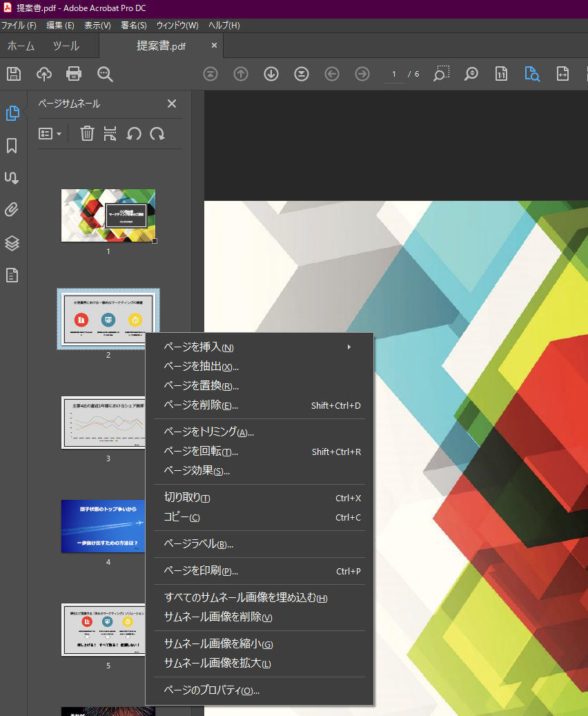Click the zoom magnifier with speech bubble
Screen dimensions: 588x716
point(471,74)
